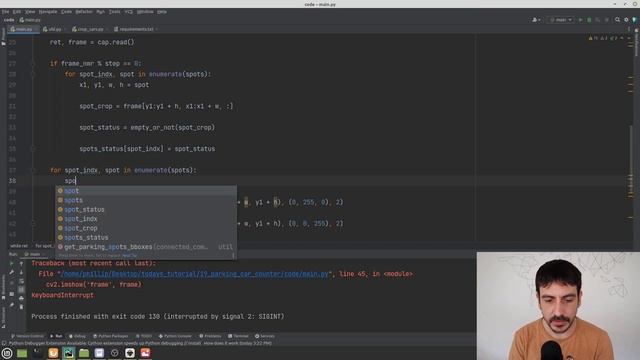The width and height of the screenshot is (640, 360).
Task: Open the Window menu
Action: pyautogui.click(x=145, y=11)
